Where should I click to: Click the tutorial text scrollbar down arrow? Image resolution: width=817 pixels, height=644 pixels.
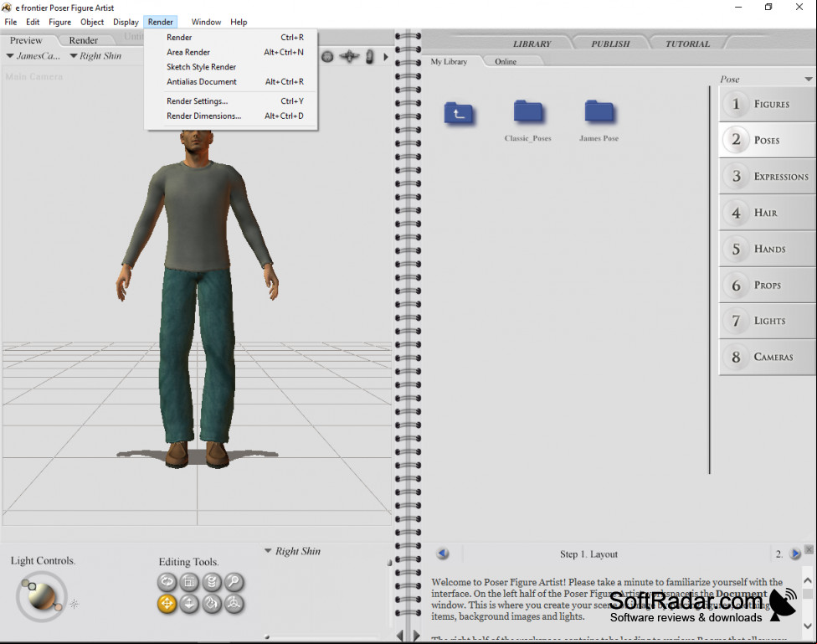pos(808,626)
